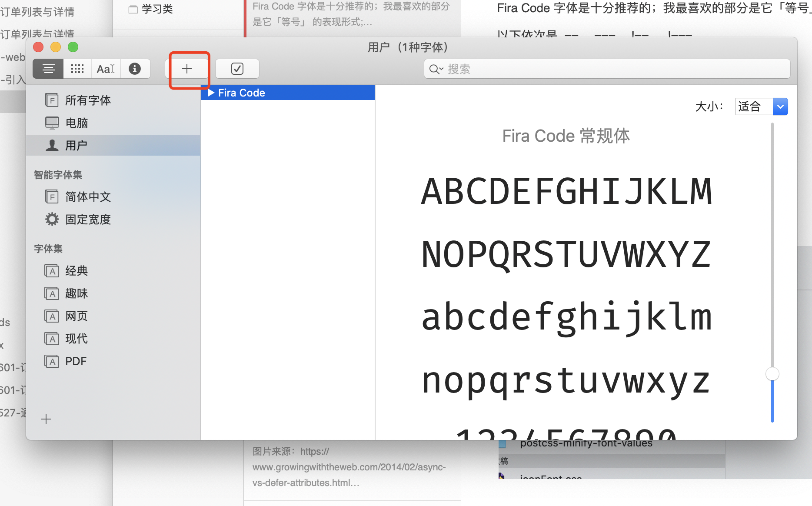
Task: Close the Font Book window
Action: tap(38, 47)
